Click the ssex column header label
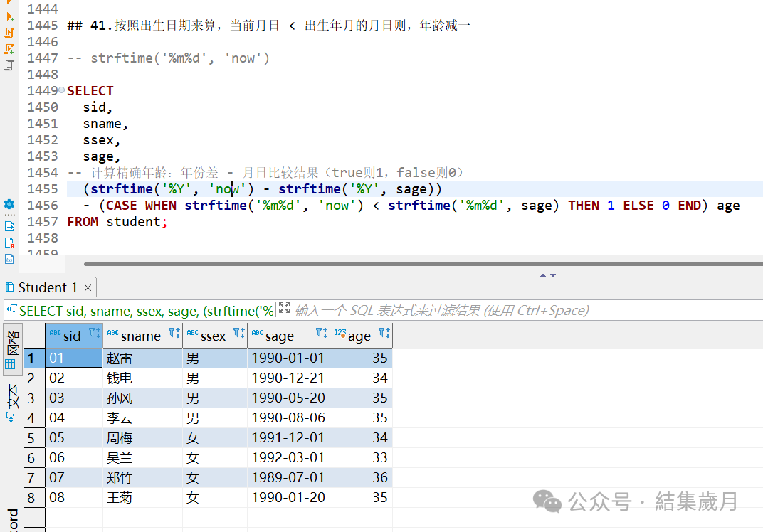This screenshot has height=532, width=763. [213, 336]
